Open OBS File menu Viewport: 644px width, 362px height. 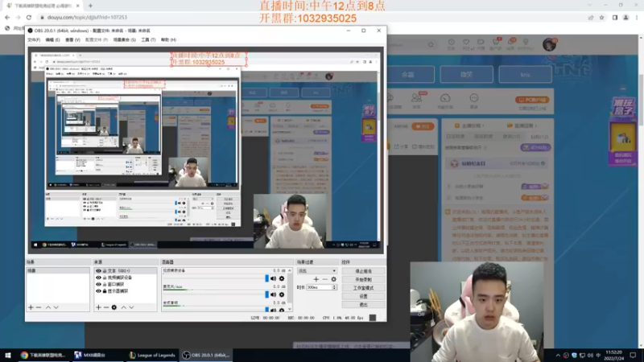click(34, 39)
